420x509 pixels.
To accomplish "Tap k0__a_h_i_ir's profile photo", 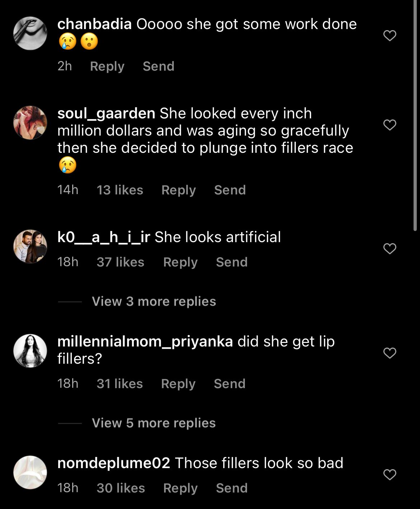I will pos(30,246).
